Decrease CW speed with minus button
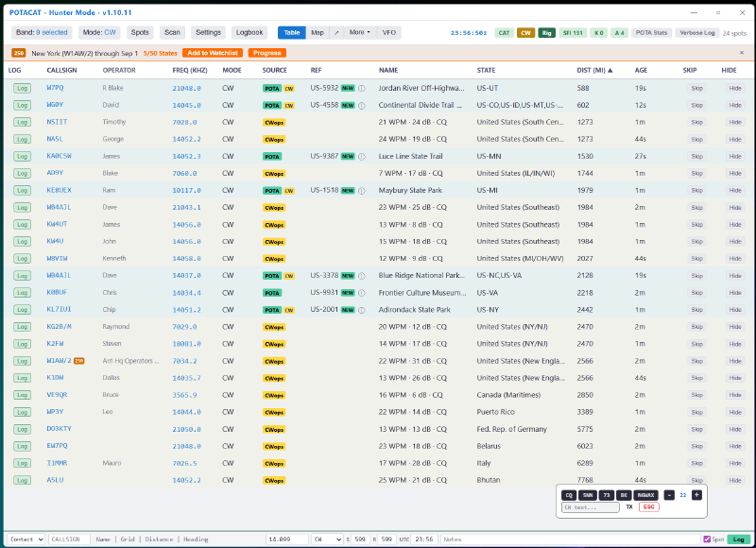 [x=669, y=495]
